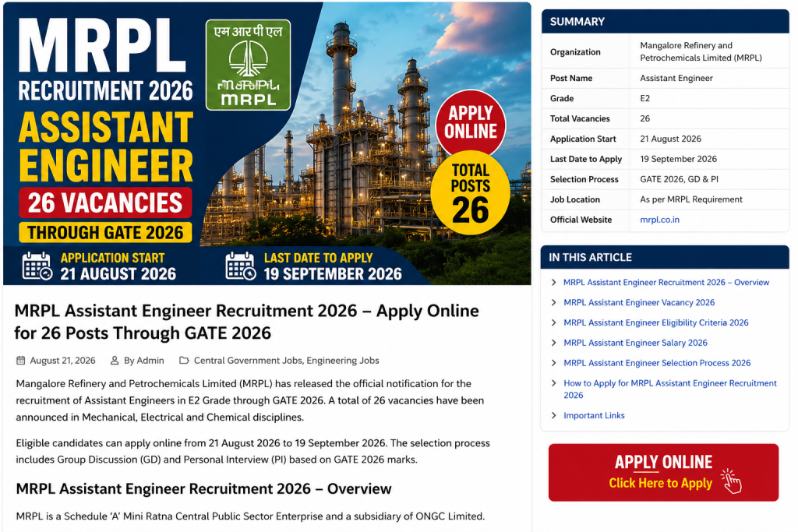Screen dimensions: 798x532
Task: Click Total Vacancies row label in Summary
Action: click(580, 118)
